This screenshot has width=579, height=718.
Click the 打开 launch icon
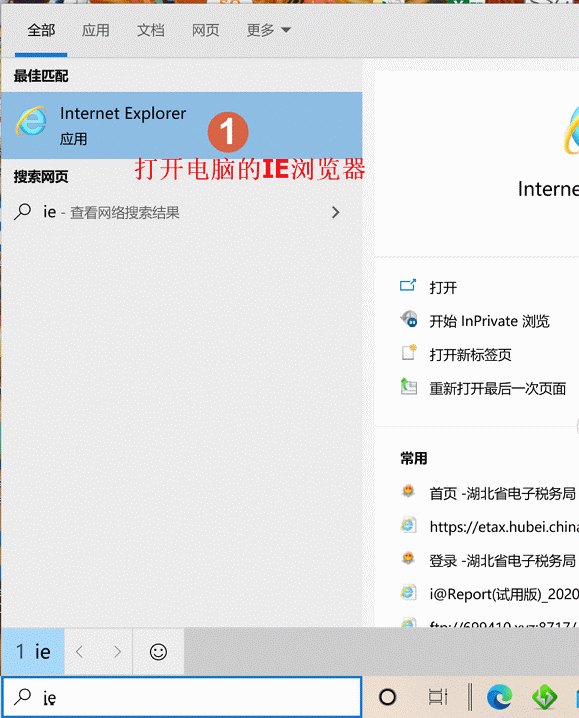[408, 286]
